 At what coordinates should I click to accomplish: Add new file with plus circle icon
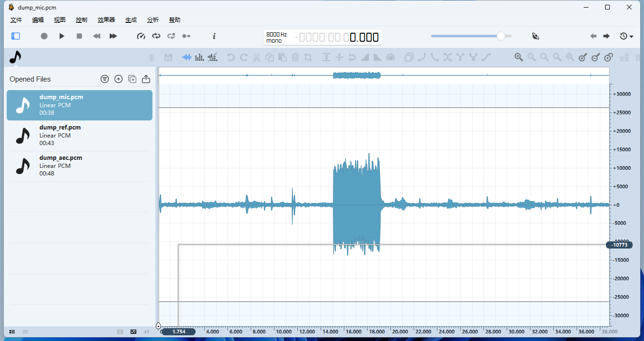119,79
